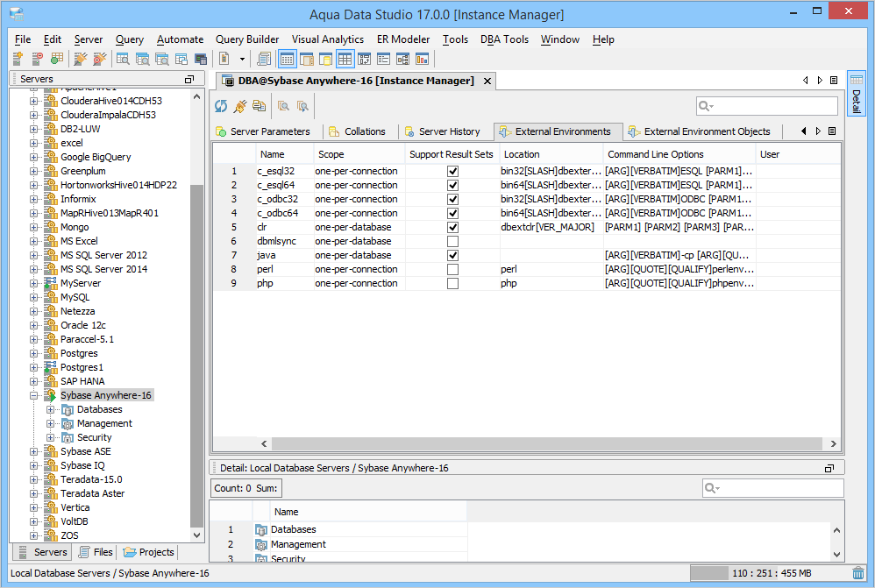The width and height of the screenshot is (875, 588).
Task: Click the plug icon in Instance Manager toolbar
Action: [240, 106]
